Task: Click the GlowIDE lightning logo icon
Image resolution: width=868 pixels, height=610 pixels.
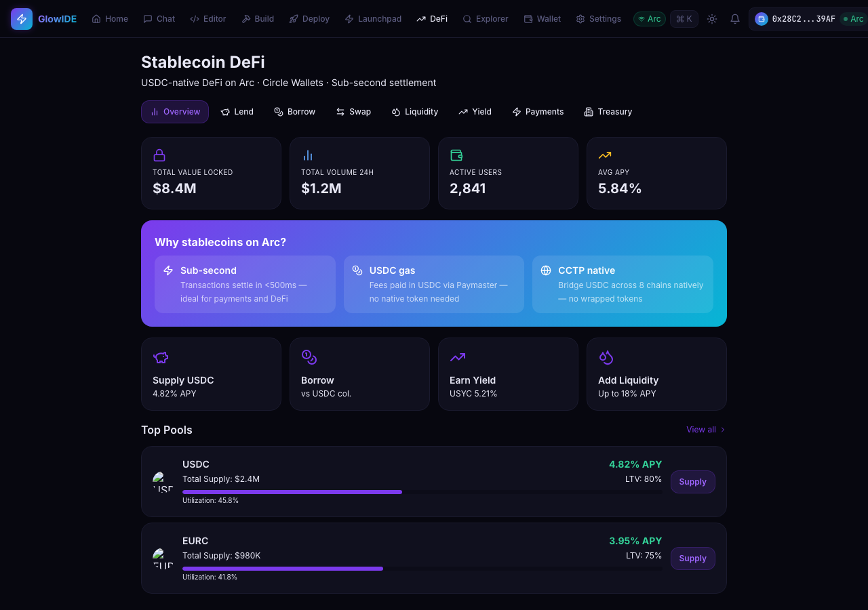Action: [x=22, y=19]
